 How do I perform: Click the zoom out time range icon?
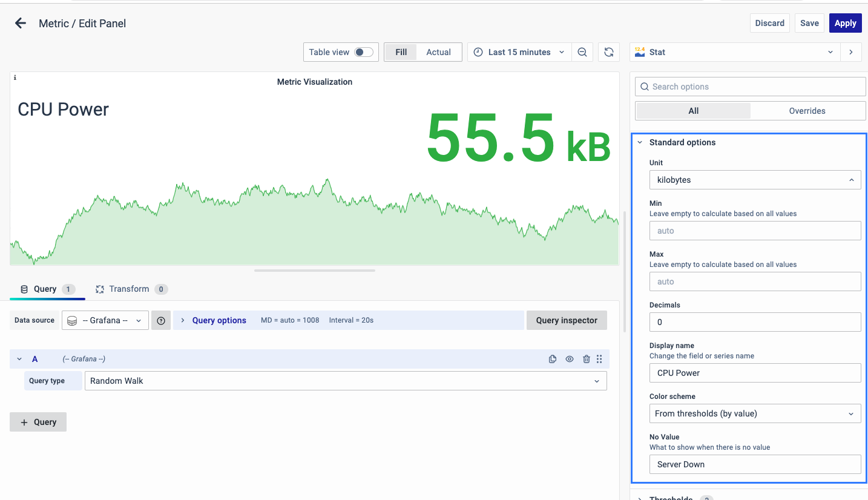pos(582,52)
